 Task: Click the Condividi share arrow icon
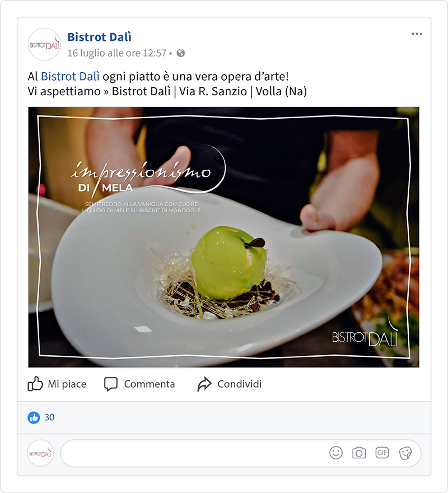coord(204,384)
